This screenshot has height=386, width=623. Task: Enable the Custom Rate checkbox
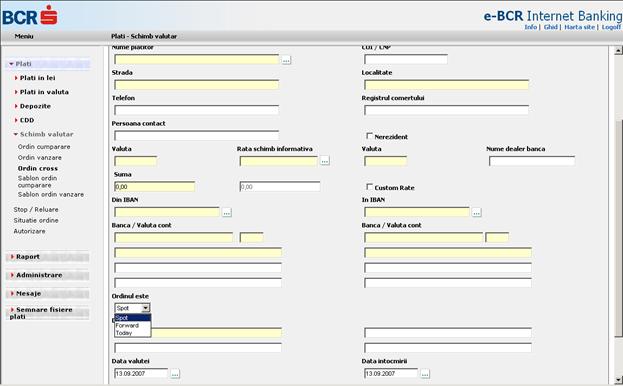(x=369, y=187)
